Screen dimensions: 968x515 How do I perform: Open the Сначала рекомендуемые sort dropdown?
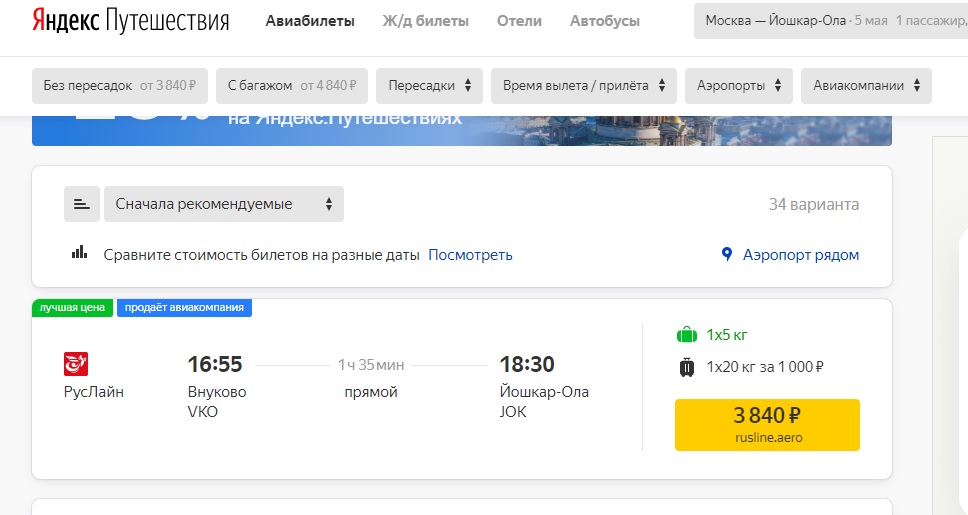[x=223, y=204]
